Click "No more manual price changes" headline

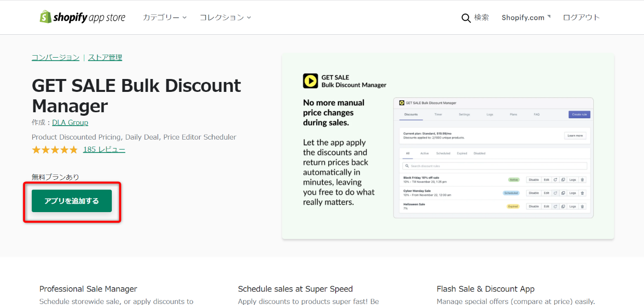coord(334,112)
